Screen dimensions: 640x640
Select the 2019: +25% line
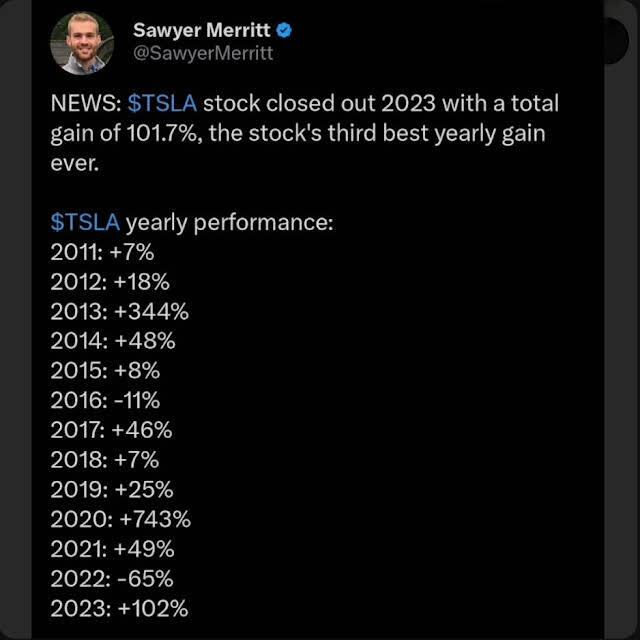click(x=111, y=490)
